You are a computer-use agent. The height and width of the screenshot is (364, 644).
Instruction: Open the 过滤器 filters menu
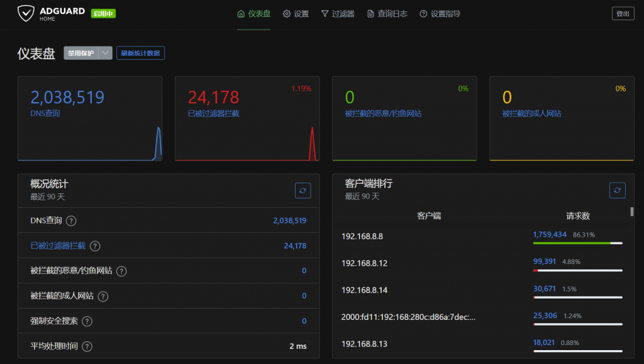click(338, 14)
